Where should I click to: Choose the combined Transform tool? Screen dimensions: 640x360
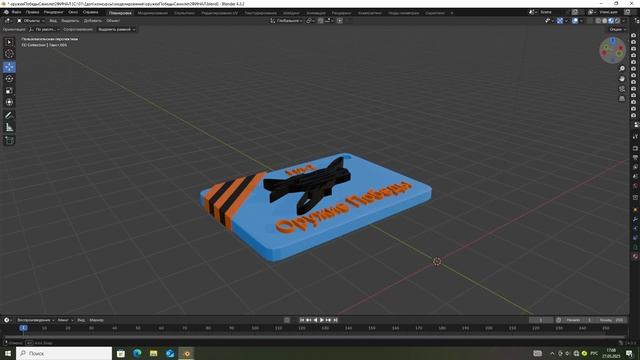(9, 102)
